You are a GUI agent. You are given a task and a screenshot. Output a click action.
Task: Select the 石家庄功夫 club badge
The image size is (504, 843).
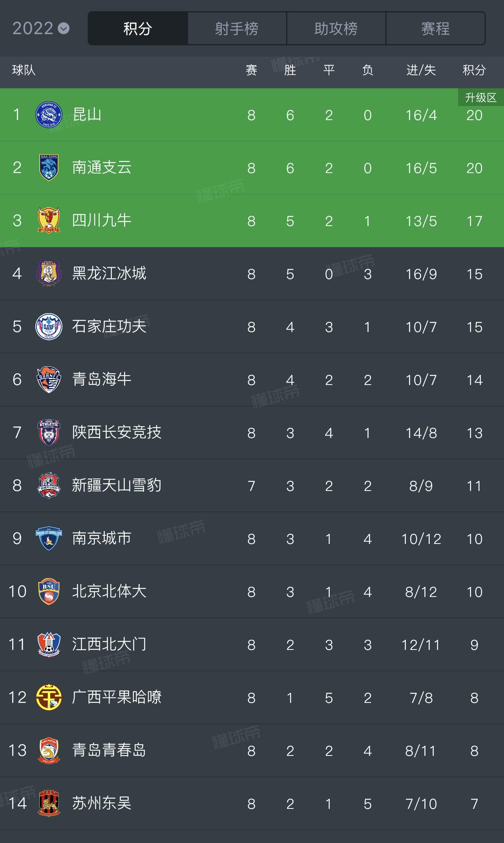49,327
